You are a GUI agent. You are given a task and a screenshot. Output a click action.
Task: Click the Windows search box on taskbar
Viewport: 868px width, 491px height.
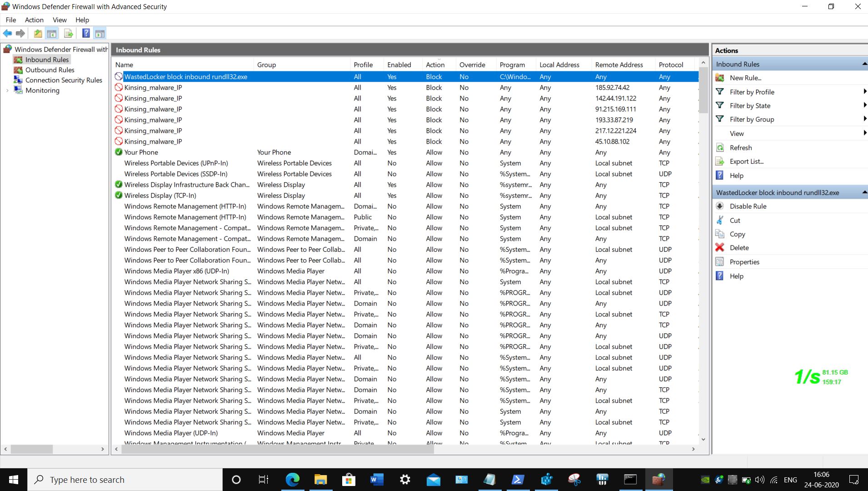click(125, 480)
